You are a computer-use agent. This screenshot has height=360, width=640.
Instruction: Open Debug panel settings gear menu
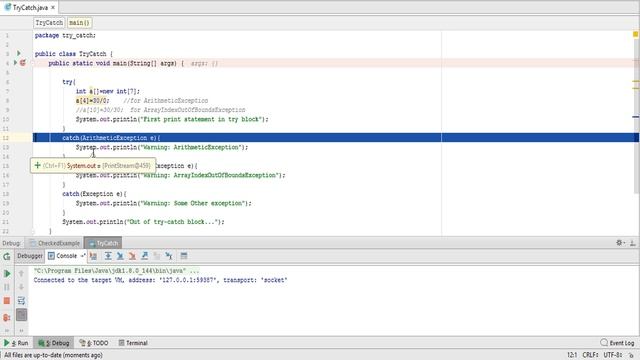click(x=620, y=243)
